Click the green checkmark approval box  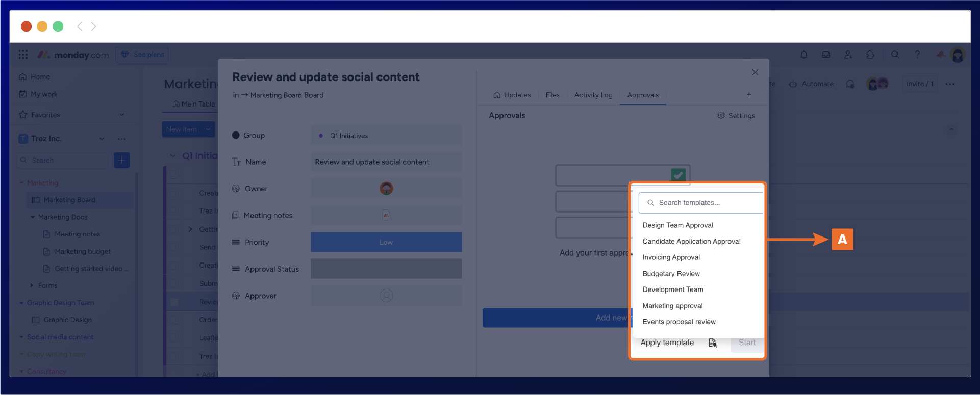point(678,175)
